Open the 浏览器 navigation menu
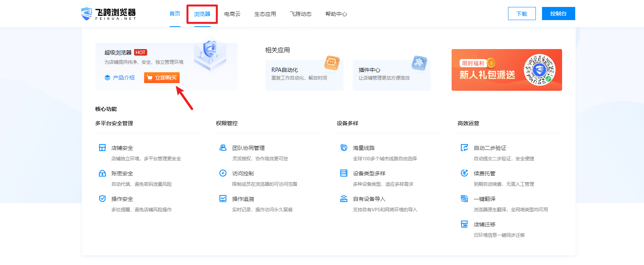The image size is (644, 265). [x=202, y=14]
